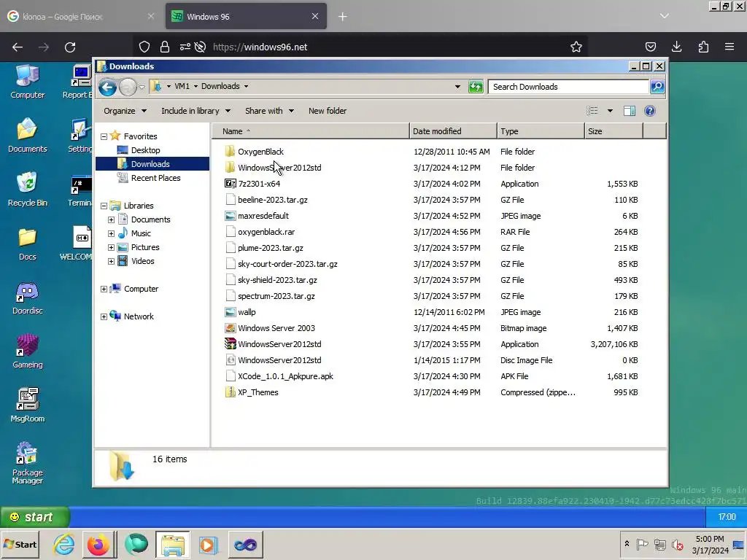Open a new browser tab

pyautogui.click(x=343, y=17)
